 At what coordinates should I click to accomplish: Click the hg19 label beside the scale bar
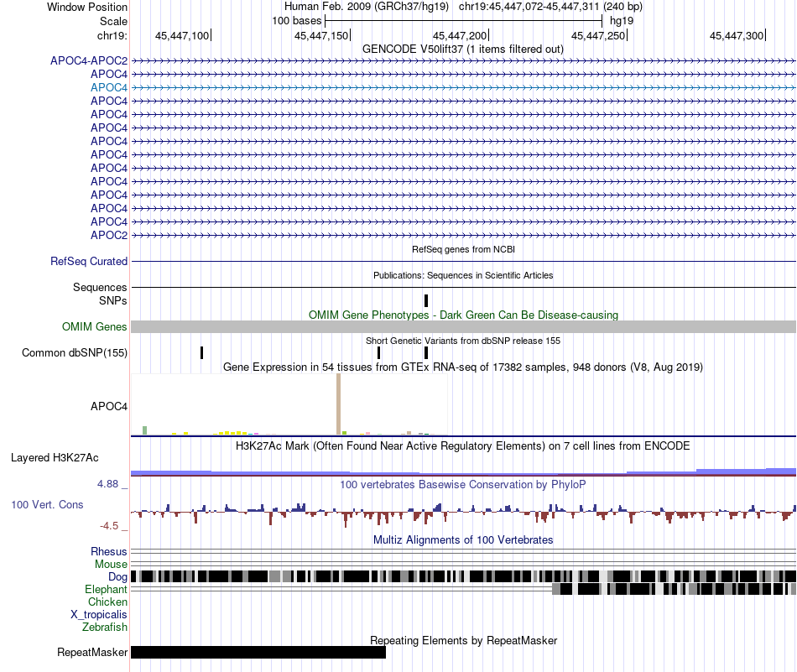click(x=622, y=21)
